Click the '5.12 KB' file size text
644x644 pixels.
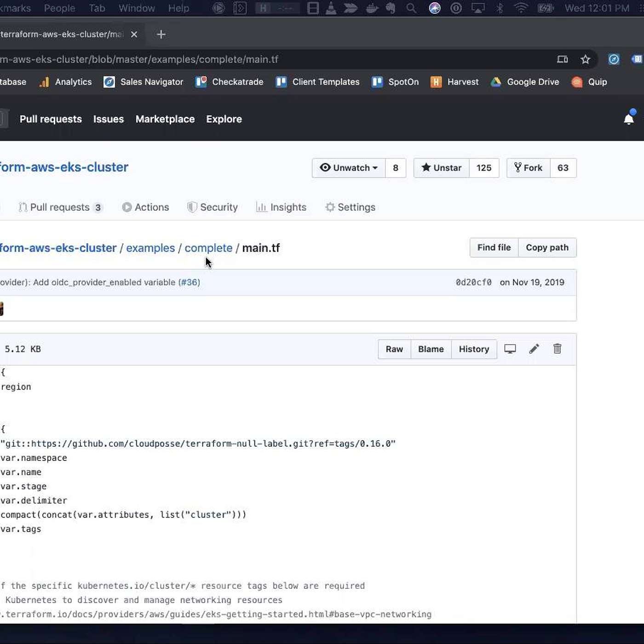pyautogui.click(x=23, y=349)
